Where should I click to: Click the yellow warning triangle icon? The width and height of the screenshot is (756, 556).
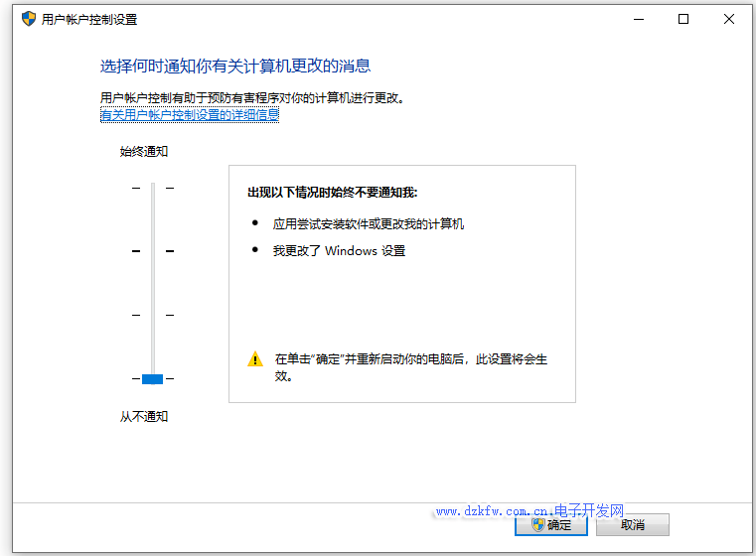pyautogui.click(x=255, y=359)
